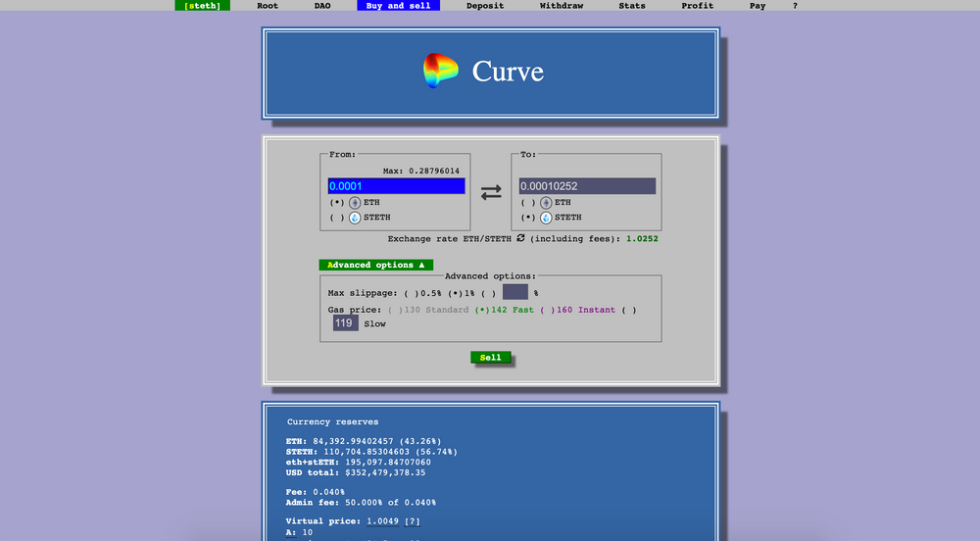Viewport: 980px width, 541px height.
Task: Click STETH reserves 110,704.85304603 line
Action: (371, 452)
